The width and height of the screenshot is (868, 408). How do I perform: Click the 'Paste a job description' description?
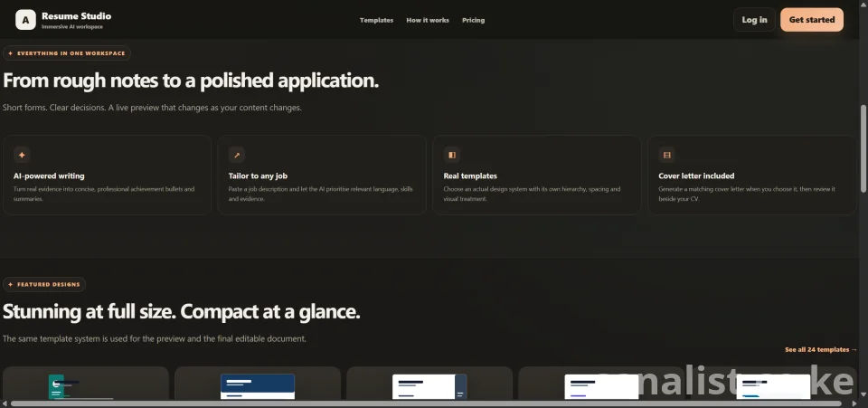320,194
